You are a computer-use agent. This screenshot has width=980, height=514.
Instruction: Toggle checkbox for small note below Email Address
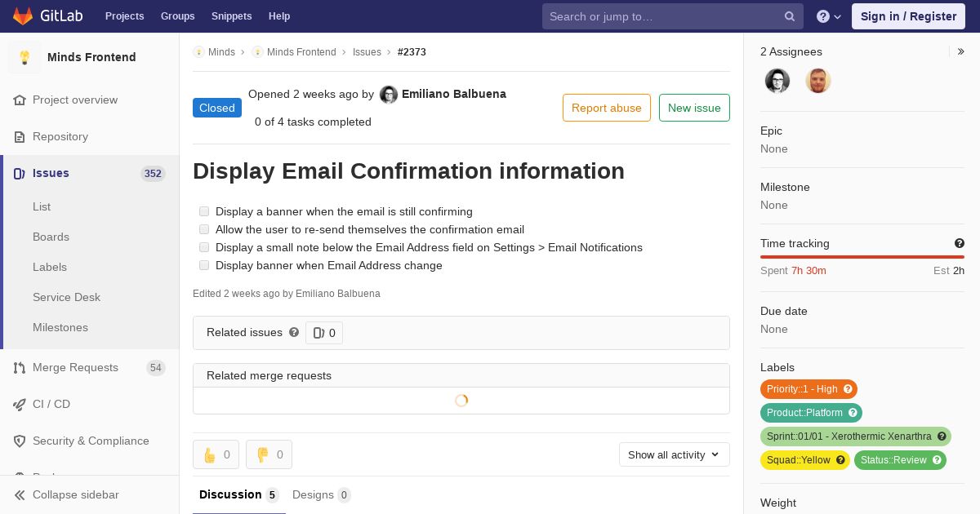tap(204, 247)
